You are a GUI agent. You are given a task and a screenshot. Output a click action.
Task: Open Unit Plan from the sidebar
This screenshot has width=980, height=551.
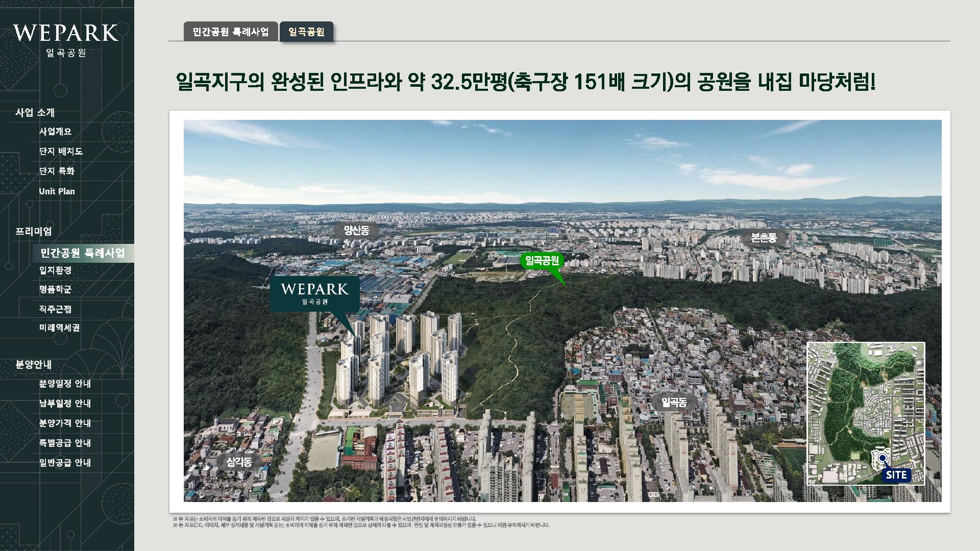coord(57,191)
